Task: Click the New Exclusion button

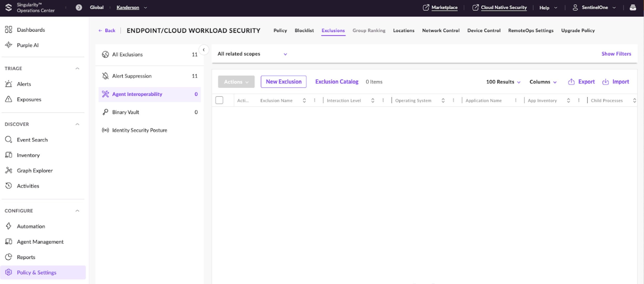Action: (283, 82)
